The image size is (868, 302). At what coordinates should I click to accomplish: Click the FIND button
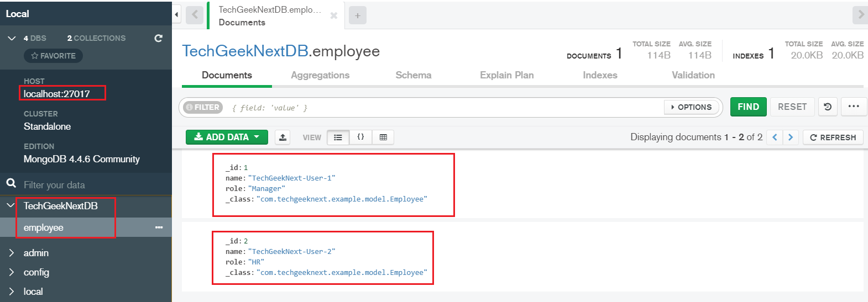[x=748, y=107]
